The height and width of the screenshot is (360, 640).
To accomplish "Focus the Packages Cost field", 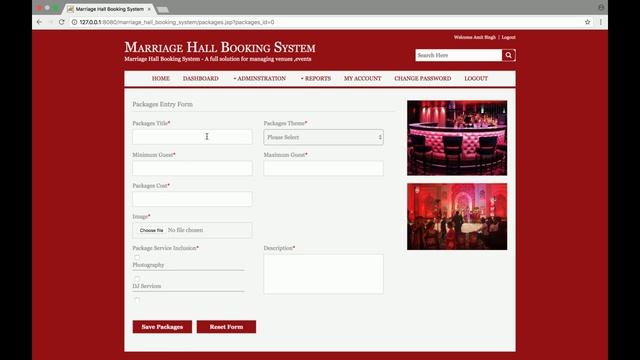I will 192,199.
